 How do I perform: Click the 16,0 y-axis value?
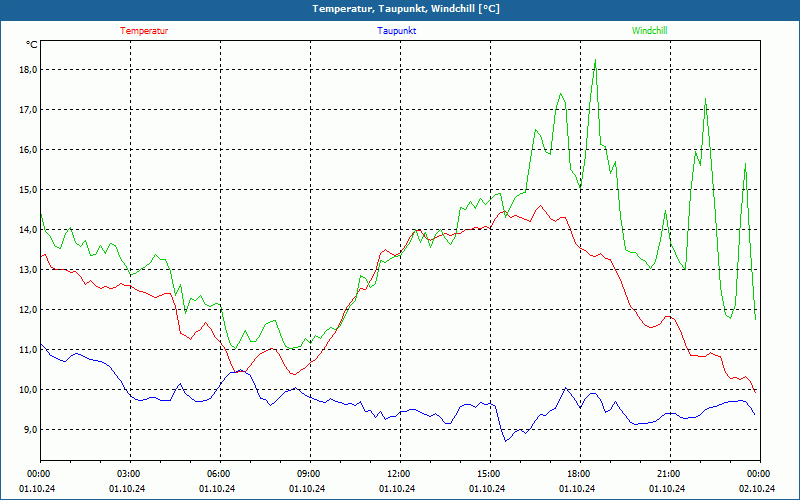(30, 150)
